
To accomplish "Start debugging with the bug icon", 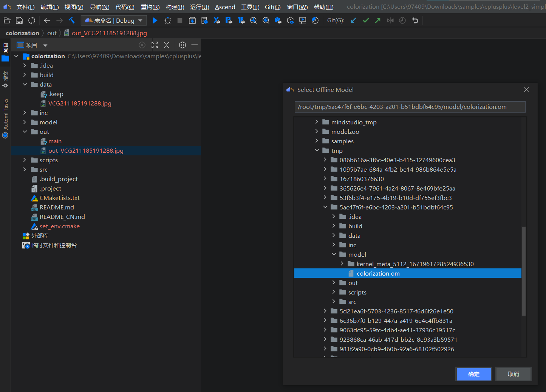I will tap(168, 20).
